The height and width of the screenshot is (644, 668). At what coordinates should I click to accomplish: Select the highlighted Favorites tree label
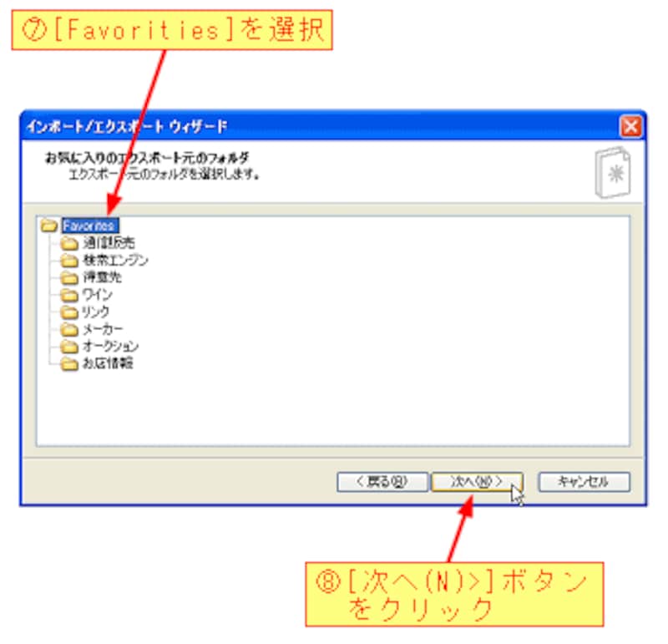tap(90, 226)
